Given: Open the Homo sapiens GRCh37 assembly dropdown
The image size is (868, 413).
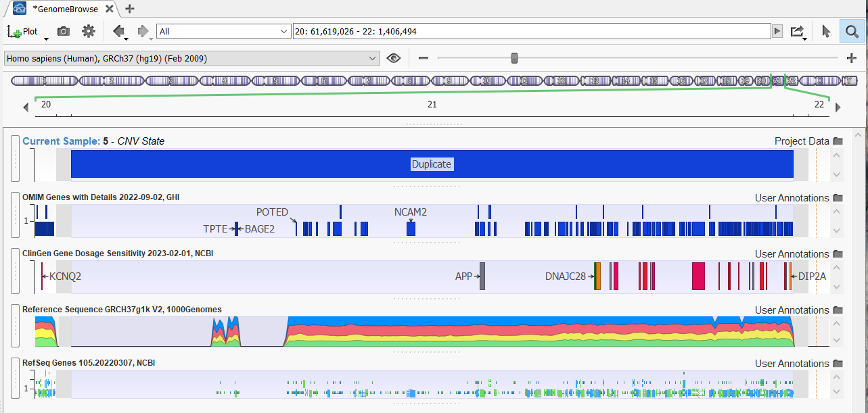Looking at the screenshot, I should [x=191, y=58].
